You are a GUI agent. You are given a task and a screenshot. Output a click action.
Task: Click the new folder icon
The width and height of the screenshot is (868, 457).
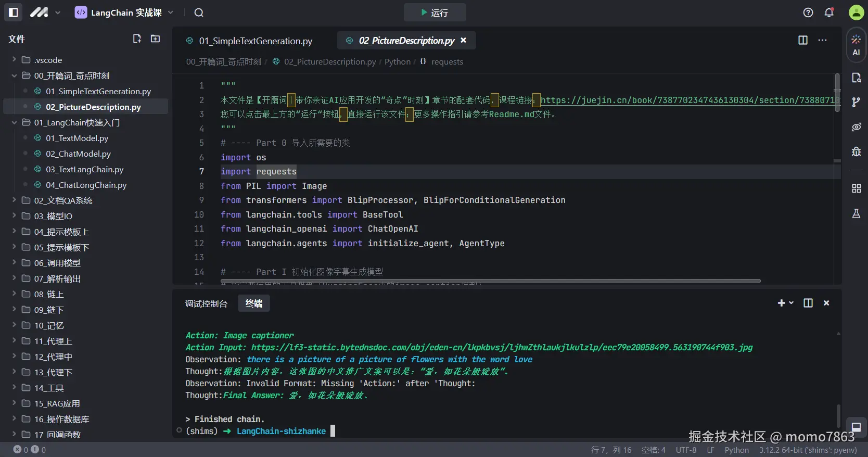(x=155, y=39)
